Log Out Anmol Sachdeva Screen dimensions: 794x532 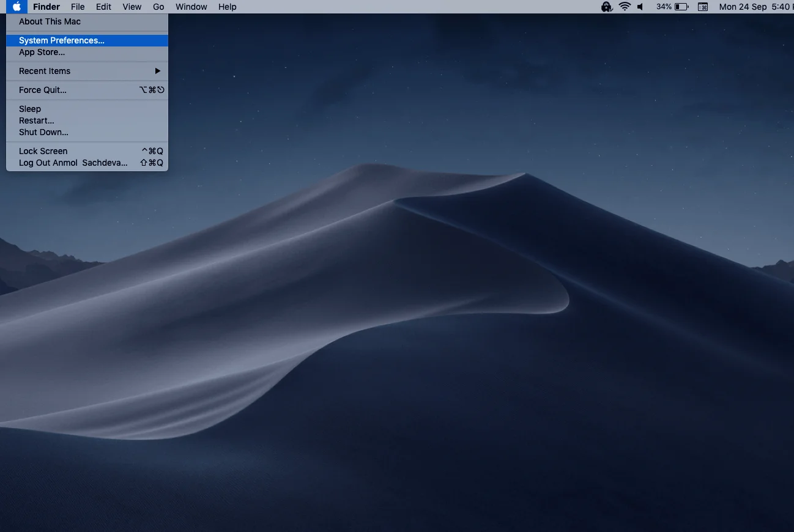(73, 163)
